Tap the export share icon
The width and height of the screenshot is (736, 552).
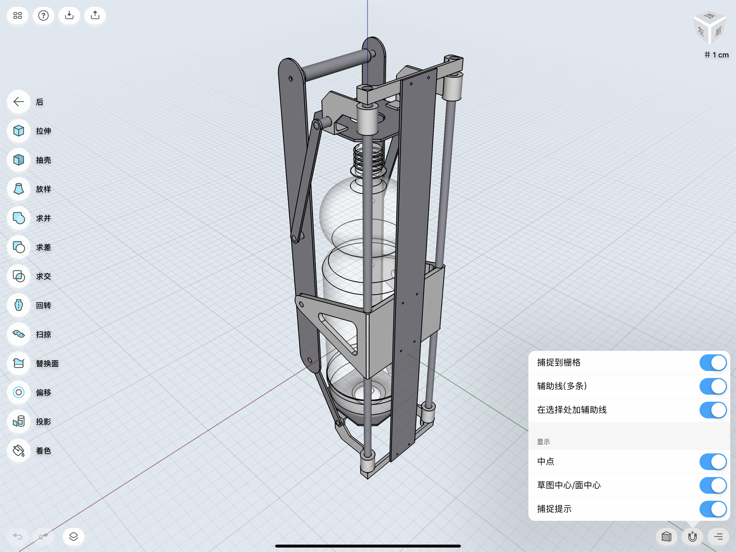pyautogui.click(x=95, y=15)
